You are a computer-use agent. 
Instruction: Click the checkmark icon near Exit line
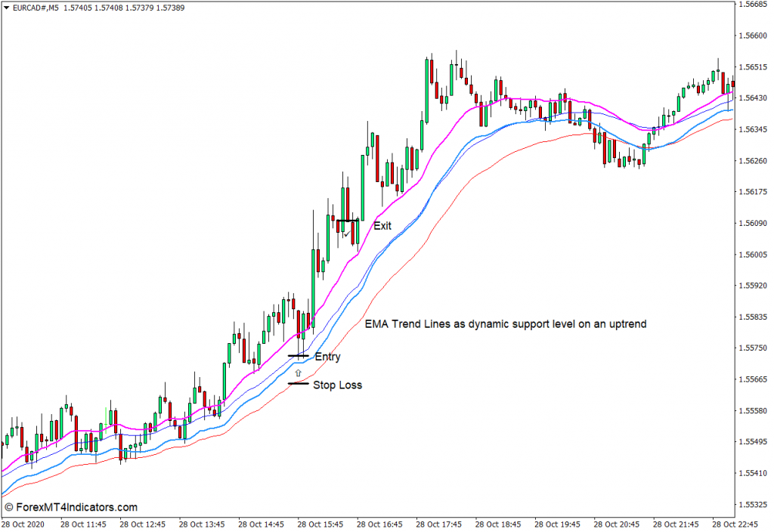click(x=347, y=233)
